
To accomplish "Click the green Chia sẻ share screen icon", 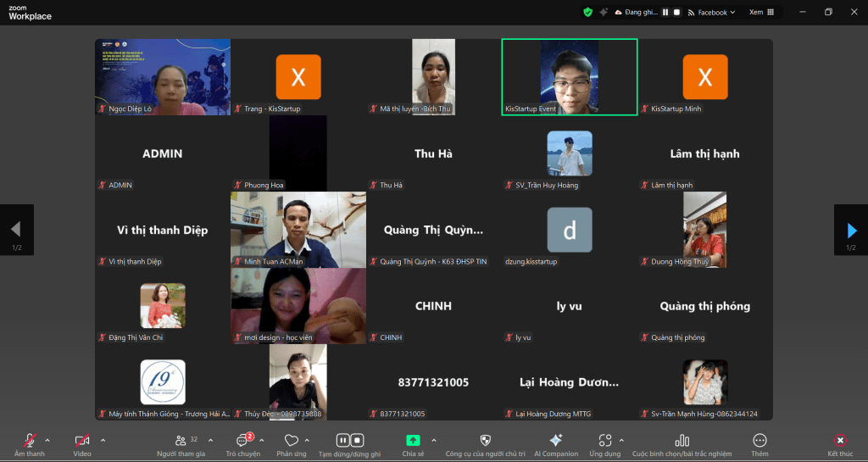I will coord(413,441).
